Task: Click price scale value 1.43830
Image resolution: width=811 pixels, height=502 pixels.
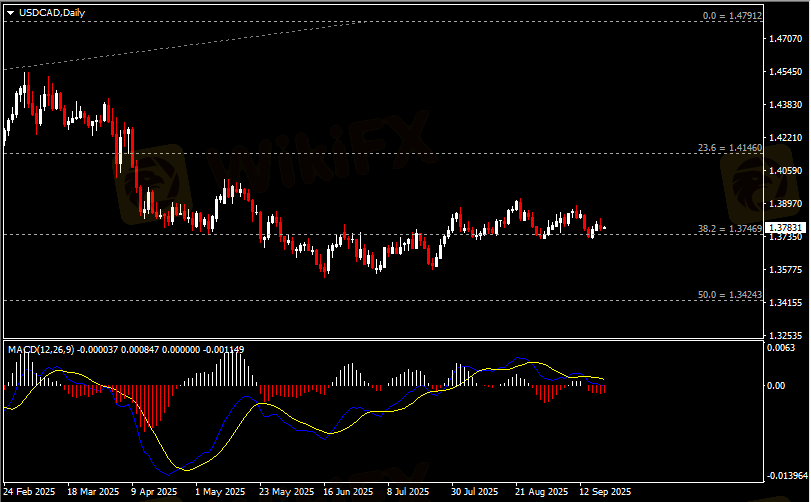Action: pos(786,105)
